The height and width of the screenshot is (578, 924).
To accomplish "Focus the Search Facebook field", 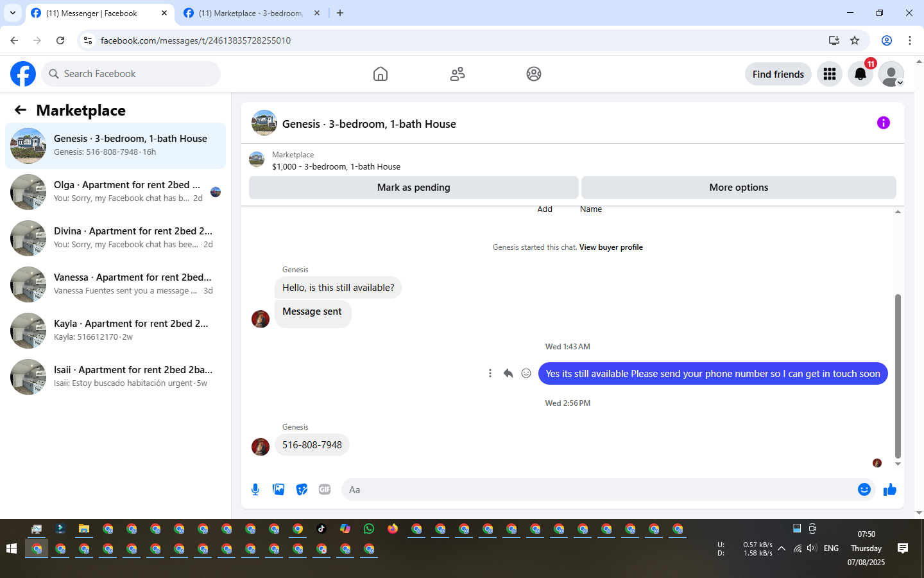I will click(x=131, y=74).
